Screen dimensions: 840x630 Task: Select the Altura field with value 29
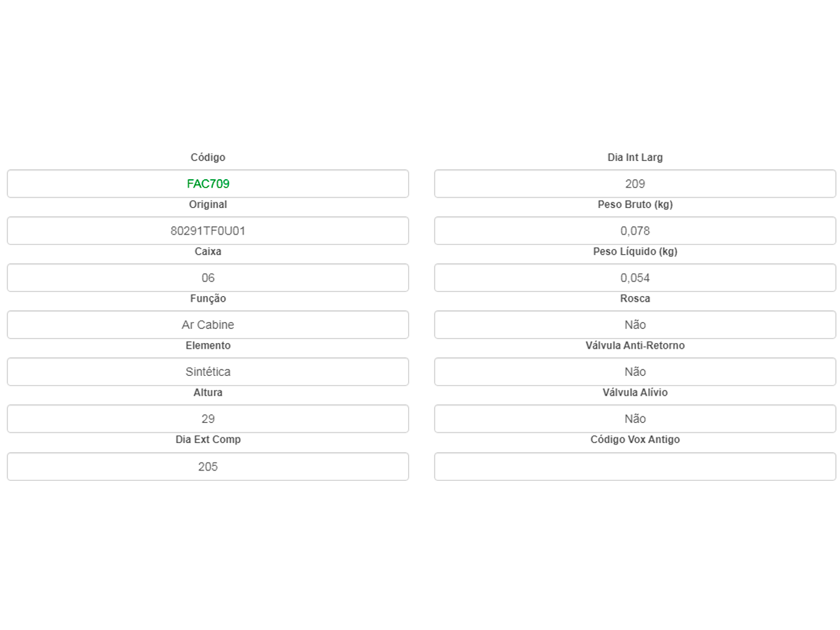(208, 419)
